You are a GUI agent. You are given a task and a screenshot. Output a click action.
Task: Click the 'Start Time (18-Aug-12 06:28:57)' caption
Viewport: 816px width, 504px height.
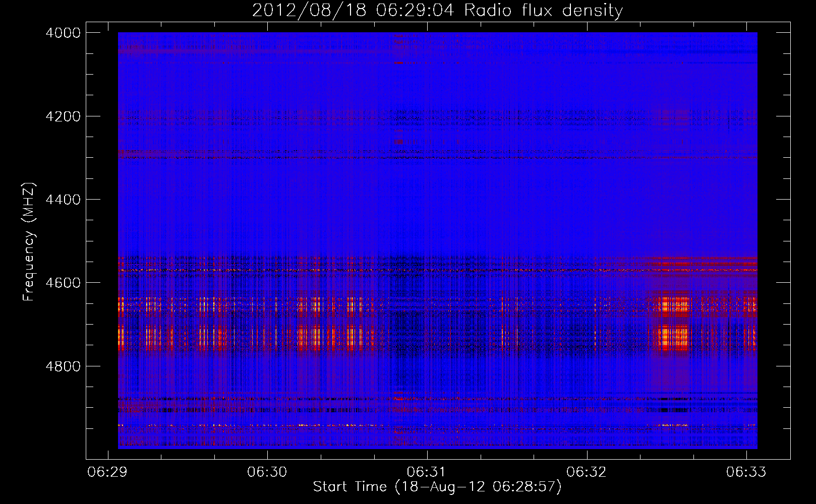[437, 487]
